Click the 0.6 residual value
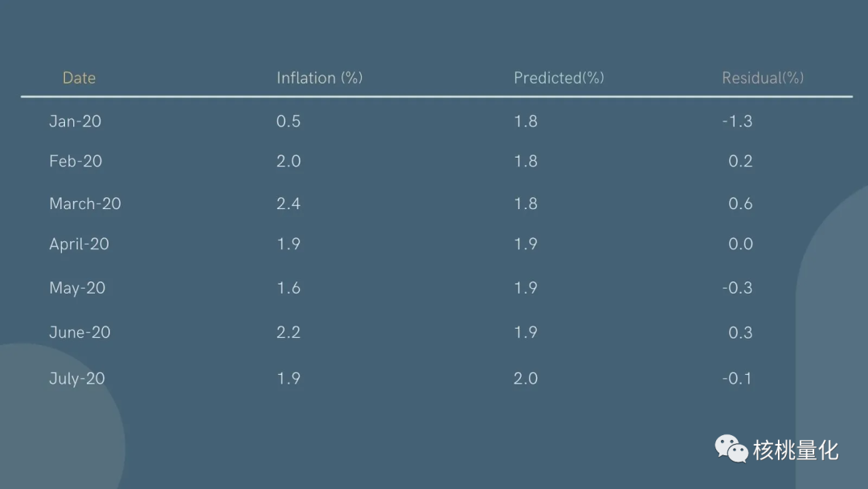 741,203
